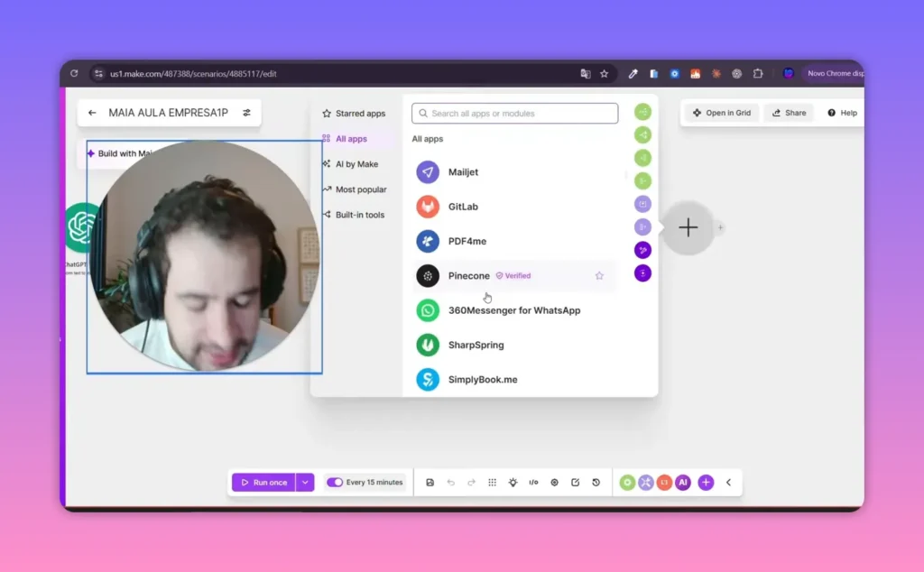924x572 pixels.
Task: Go back using arrow beside scenario name
Action: pyautogui.click(x=92, y=113)
